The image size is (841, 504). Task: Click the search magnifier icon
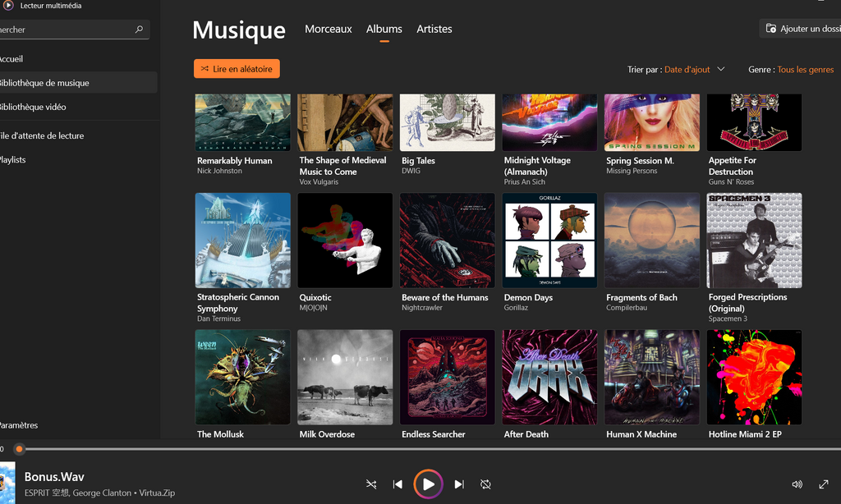pyautogui.click(x=139, y=30)
